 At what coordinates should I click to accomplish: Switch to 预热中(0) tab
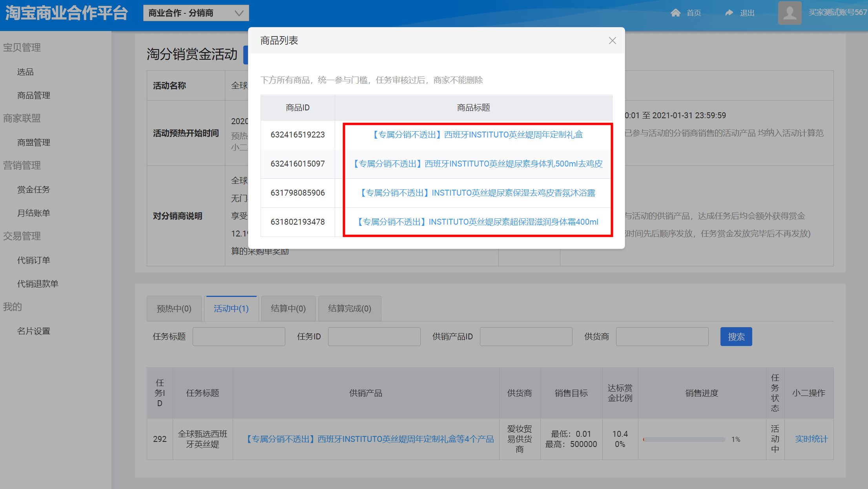tap(174, 309)
